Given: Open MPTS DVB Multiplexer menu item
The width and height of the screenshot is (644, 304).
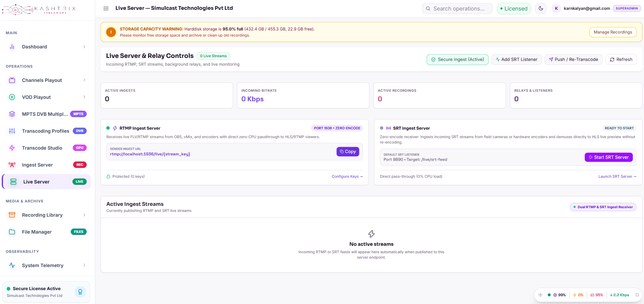Looking at the screenshot, I should click(x=46, y=114).
